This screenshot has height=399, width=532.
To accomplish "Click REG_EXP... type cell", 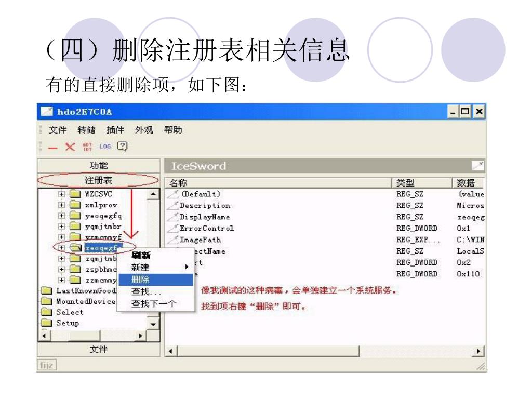I will (418, 240).
